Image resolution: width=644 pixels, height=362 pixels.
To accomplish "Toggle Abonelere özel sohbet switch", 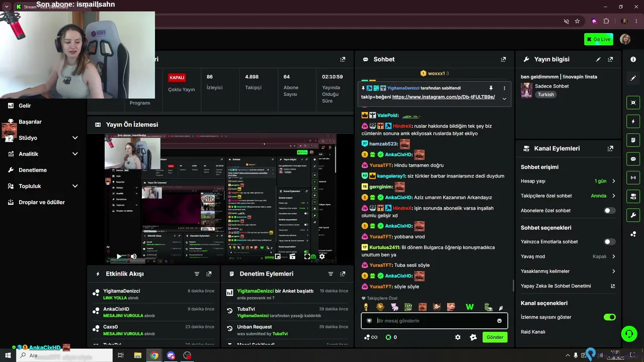I will [609, 211].
